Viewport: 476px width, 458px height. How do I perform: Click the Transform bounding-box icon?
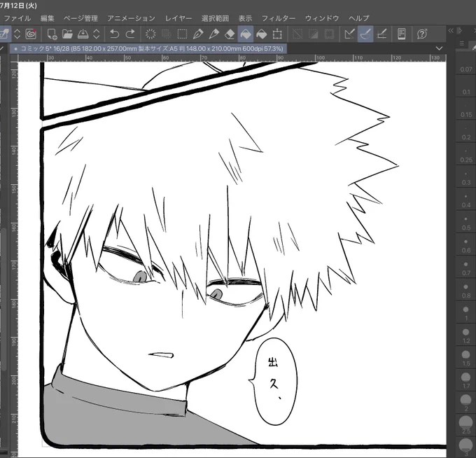tap(277, 34)
